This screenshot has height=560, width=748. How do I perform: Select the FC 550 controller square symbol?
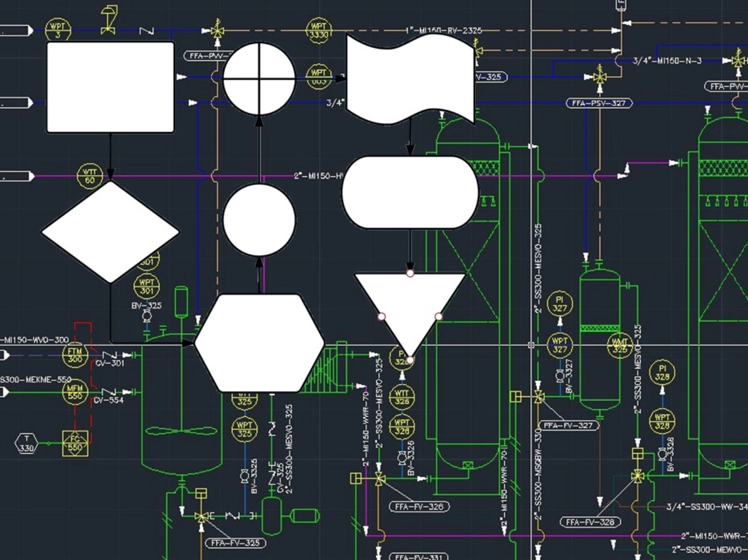(x=75, y=443)
